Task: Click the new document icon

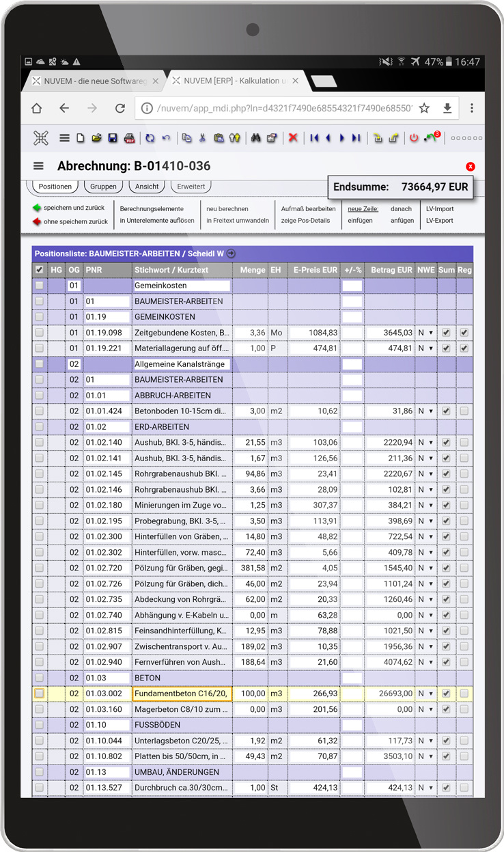Action: [81, 138]
